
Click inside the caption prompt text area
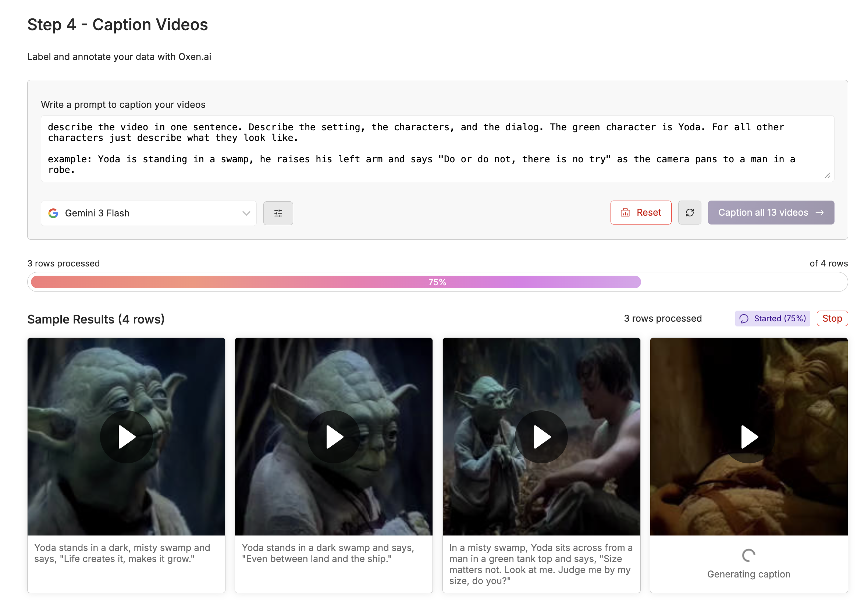click(416, 148)
